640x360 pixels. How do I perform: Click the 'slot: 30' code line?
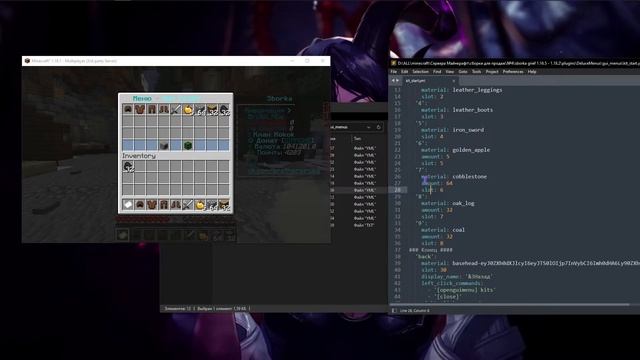434,270
